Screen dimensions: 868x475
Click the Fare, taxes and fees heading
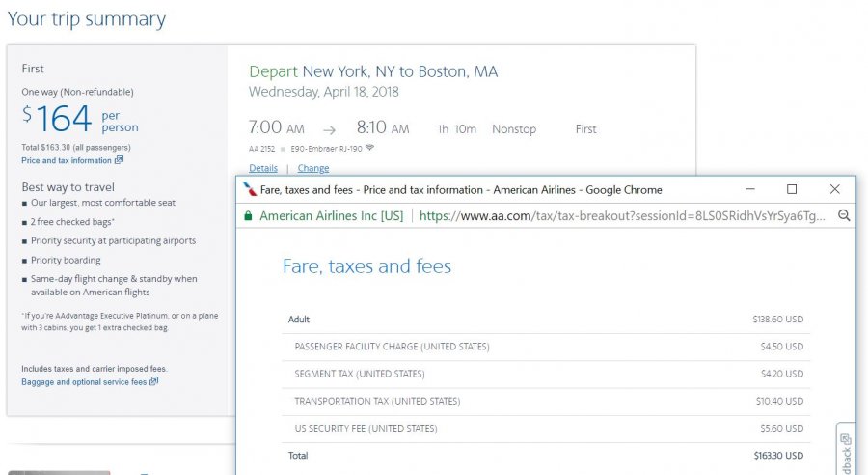click(366, 266)
